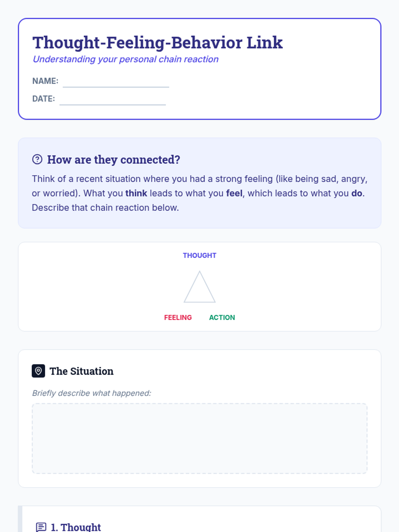The width and height of the screenshot is (399, 532).
Task: Click the bold word feel in instructions
Action: pos(234,193)
